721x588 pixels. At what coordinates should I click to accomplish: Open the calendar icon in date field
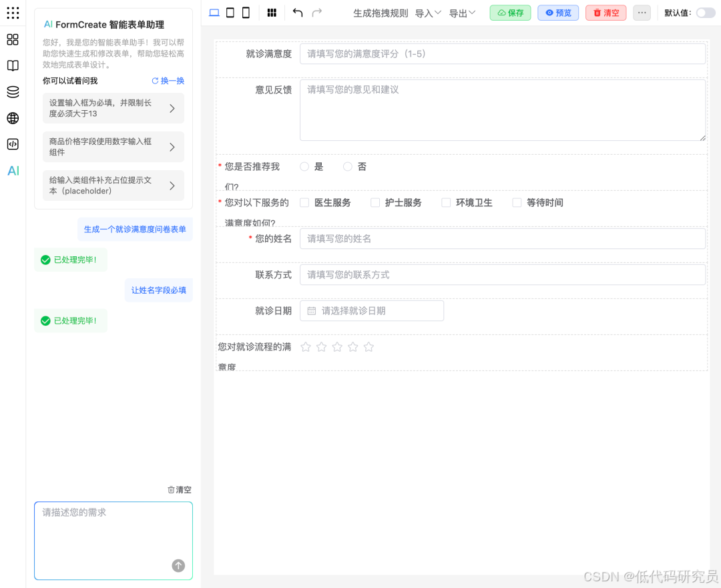[311, 311]
